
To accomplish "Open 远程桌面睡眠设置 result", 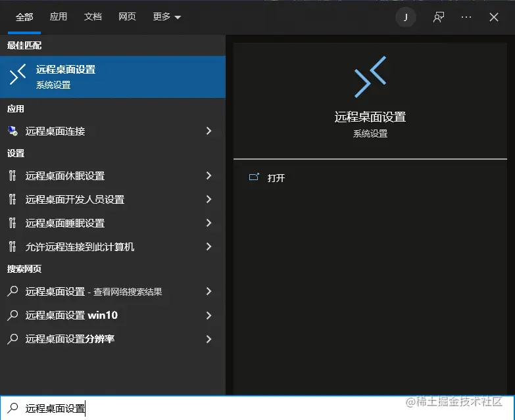I will coord(112,223).
